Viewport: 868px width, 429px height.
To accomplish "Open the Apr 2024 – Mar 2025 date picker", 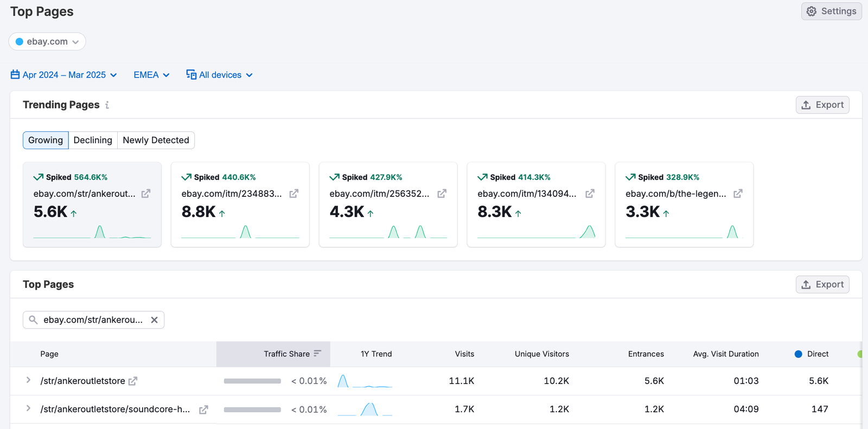I will [64, 75].
